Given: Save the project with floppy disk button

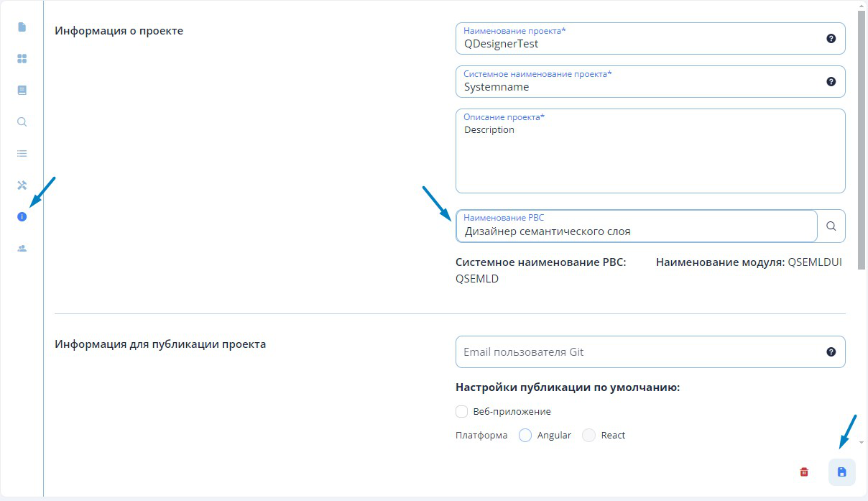Looking at the screenshot, I should tap(842, 472).
